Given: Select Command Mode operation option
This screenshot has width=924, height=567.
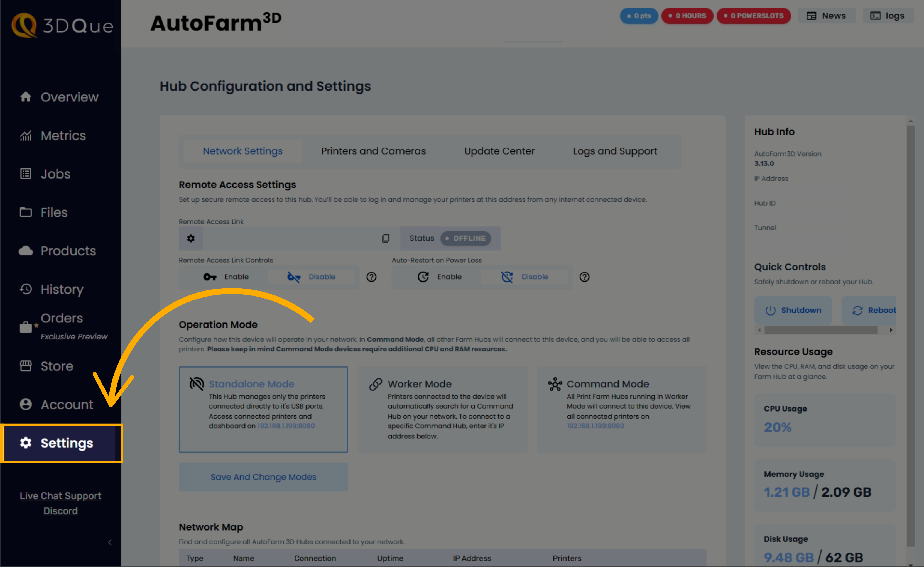Looking at the screenshot, I should (x=621, y=409).
